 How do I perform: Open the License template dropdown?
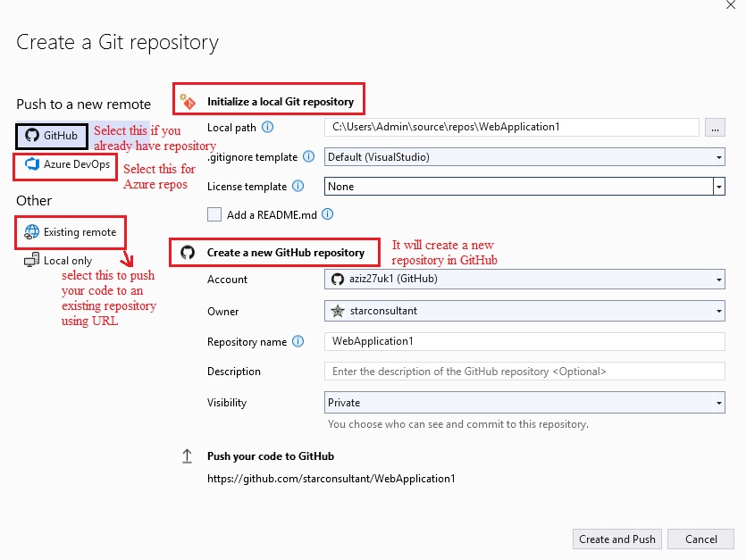point(524,187)
